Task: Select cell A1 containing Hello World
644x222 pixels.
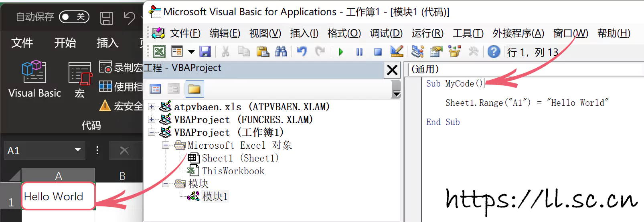Action: coord(58,196)
